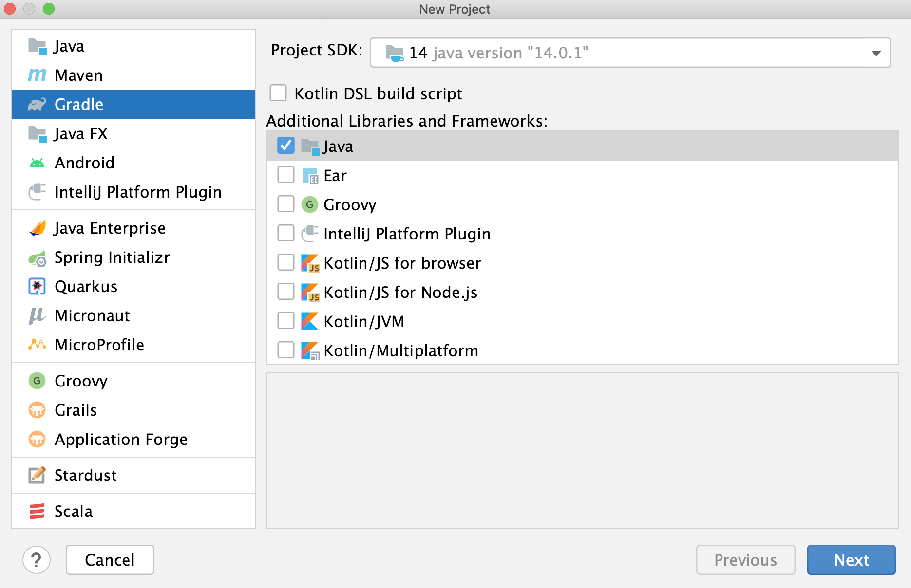Check the IntelliJ Platform Plugin framework checkbox
This screenshot has height=588, width=911.
[x=286, y=233]
